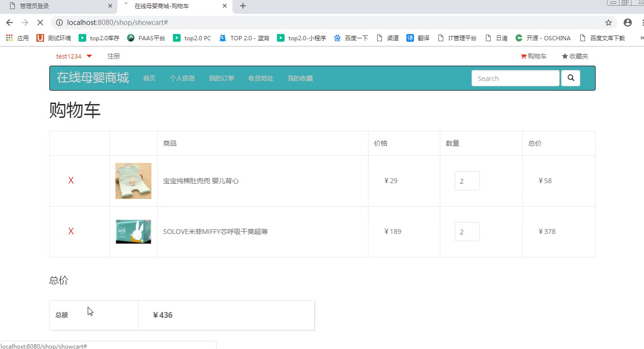
Task: Click the 价格 column header
Action: [380, 143]
